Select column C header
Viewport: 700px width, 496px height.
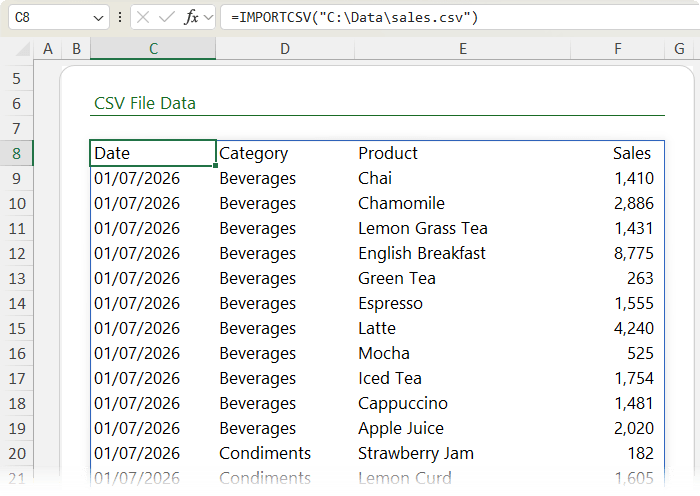coord(153,49)
